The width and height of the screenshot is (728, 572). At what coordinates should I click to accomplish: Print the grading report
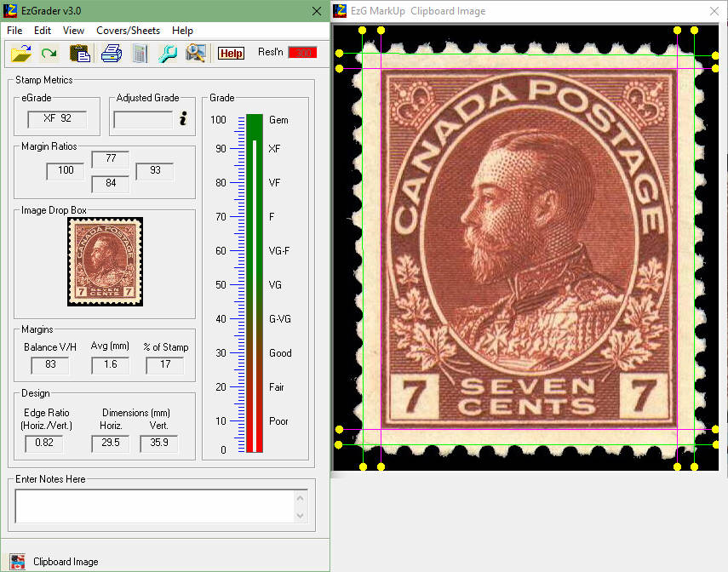tap(111, 53)
